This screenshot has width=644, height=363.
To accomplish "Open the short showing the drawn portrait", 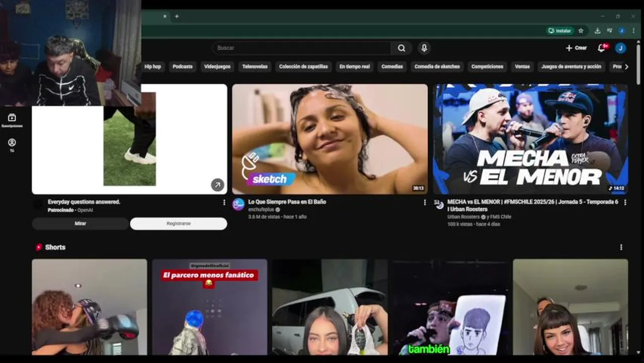I will (x=450, y=307).
